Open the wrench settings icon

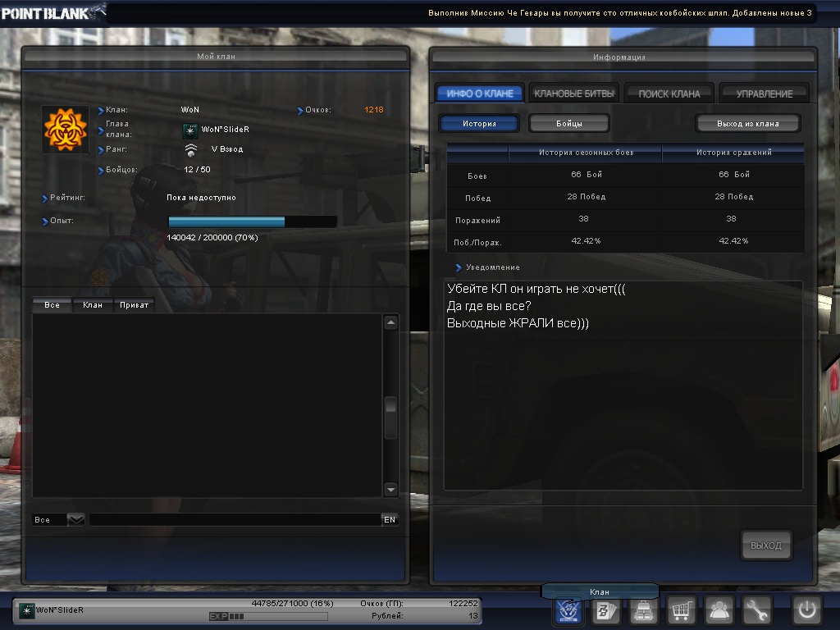click(756, 610)
